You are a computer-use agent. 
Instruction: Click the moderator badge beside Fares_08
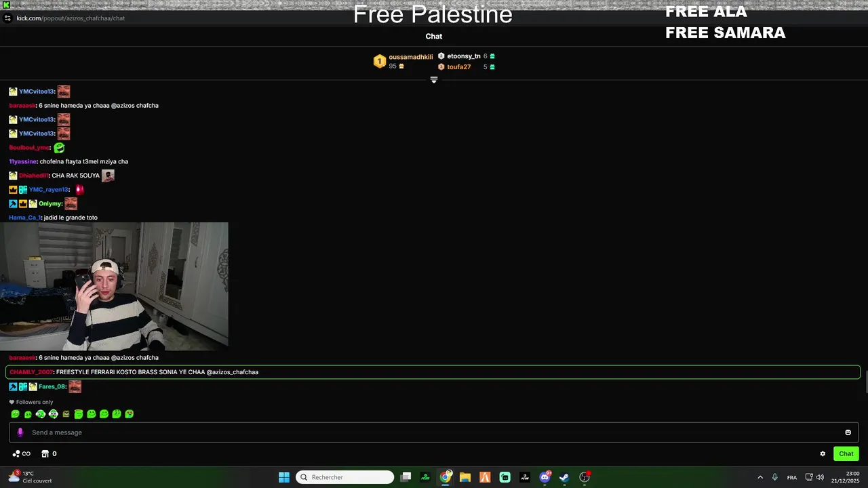(x=13, y=387)
